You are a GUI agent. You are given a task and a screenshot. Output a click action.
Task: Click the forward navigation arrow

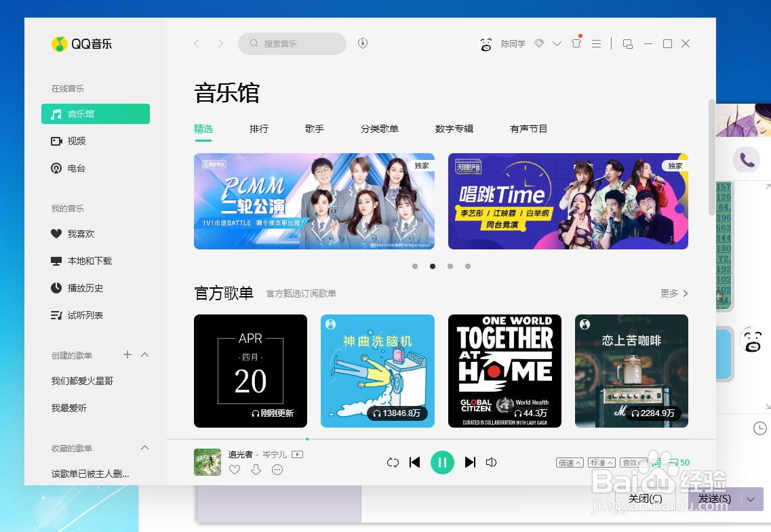[221, 44]
